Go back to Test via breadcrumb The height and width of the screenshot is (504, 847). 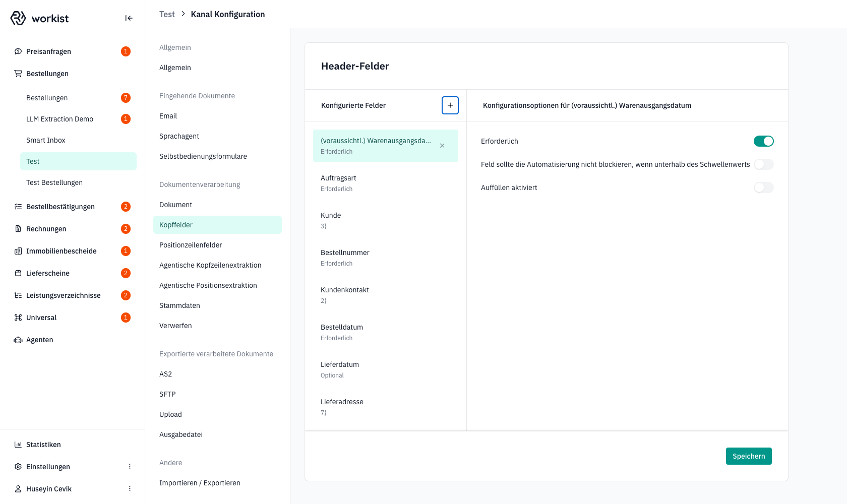coord(167,14)
